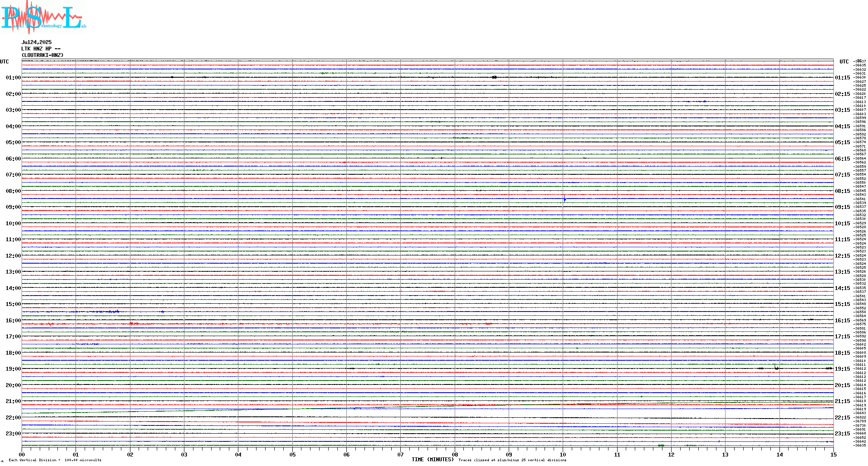Click the black burst on the 01:00 trace
Viewport: 868px width, 466px height.
494,77
